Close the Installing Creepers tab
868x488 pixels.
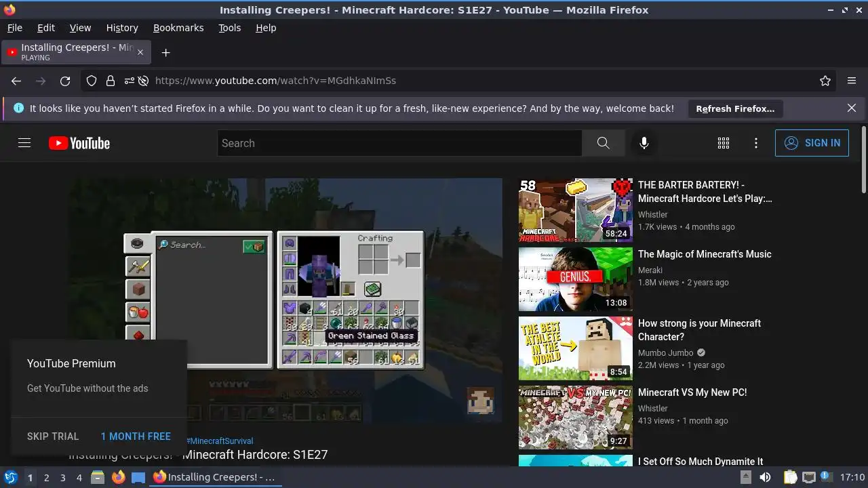tap(140, 52)
